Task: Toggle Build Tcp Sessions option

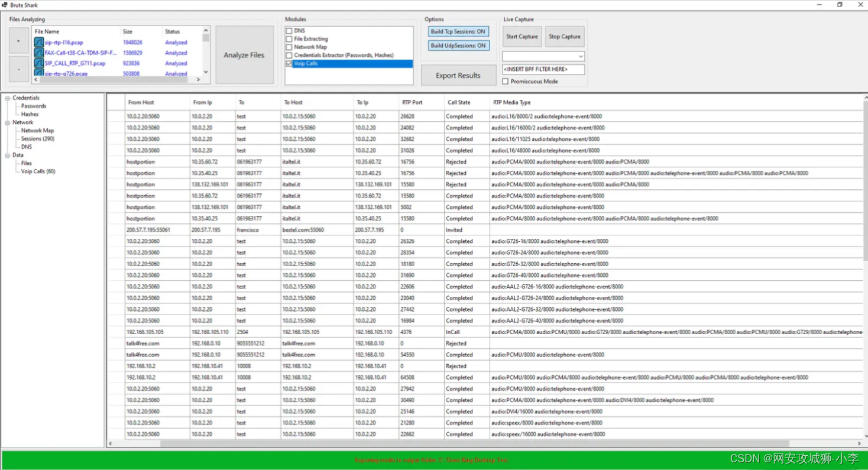Action: (458, 31)
